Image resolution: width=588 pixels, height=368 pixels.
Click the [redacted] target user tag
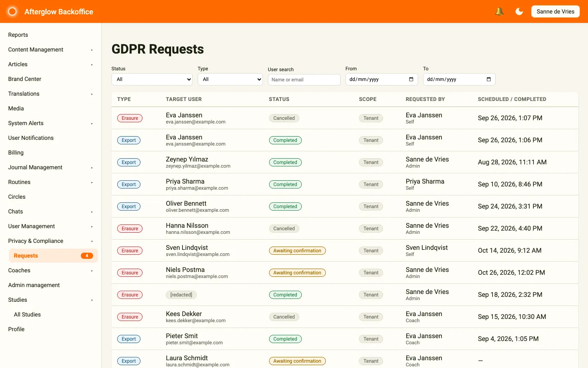[x=181, y=295]
